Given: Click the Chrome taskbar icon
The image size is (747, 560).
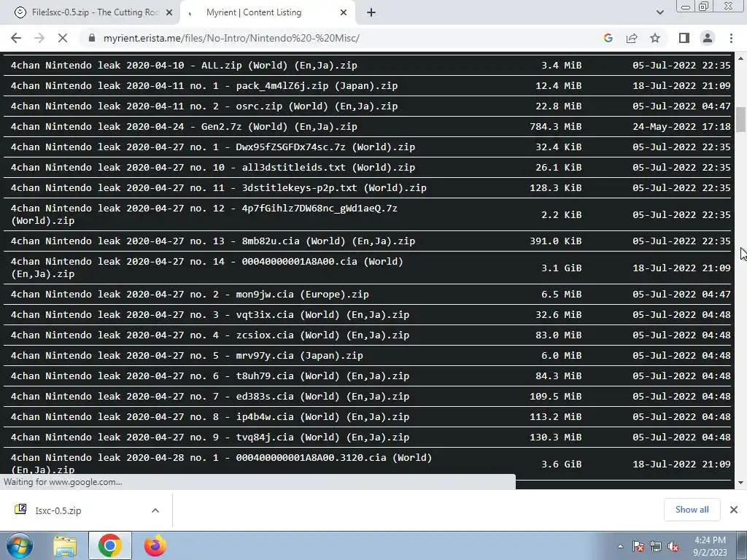Looking at the screenshot, I should pyautogui.click(x=110, y=546).
